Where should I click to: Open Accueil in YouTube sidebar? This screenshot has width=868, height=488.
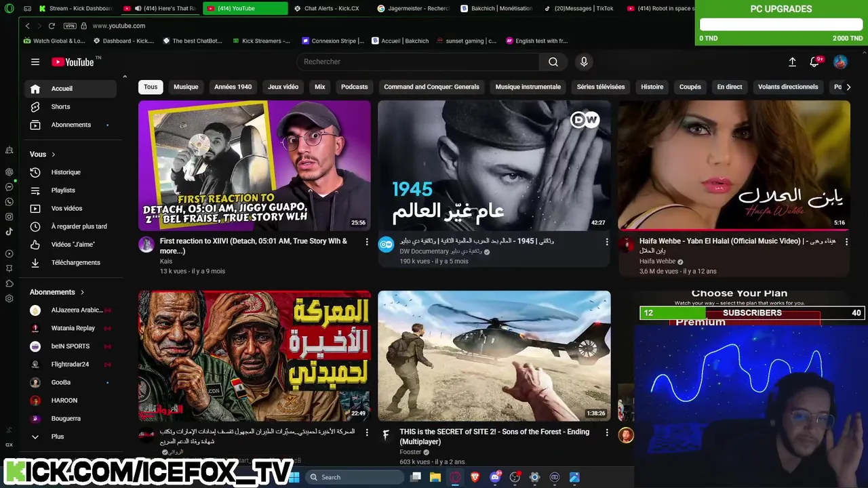coord(71,89)
